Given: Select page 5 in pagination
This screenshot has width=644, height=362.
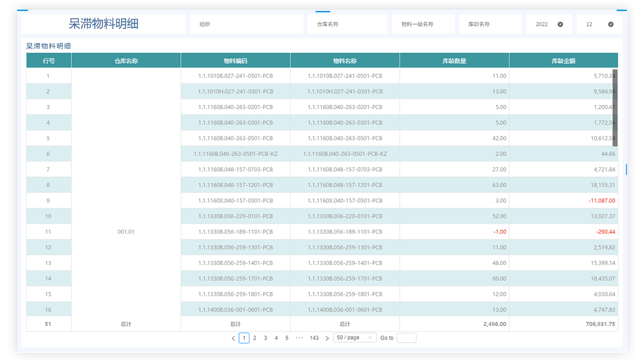Looking at the screenshot, I should click(287, 338).
